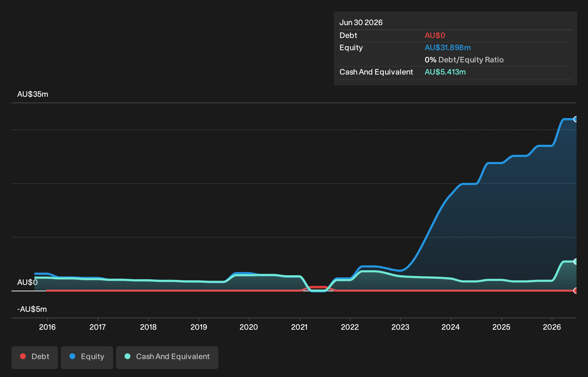Image resolution: width=588 pixels, height=377 pixels.
Task: Toggle the Equity series legend button
Action: click(87, 357)
